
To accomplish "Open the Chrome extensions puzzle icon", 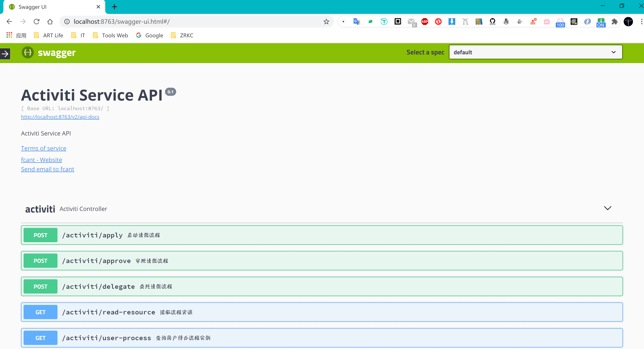I will (614, 22).
